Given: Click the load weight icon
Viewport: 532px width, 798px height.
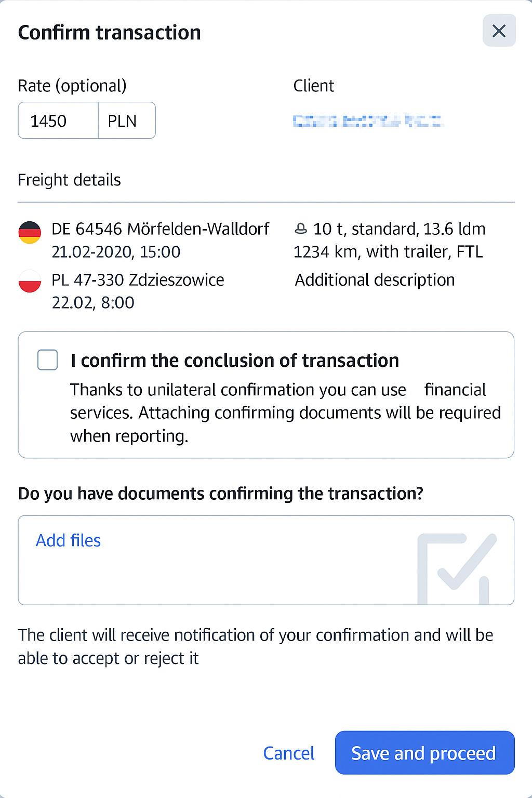Looking at the screenshot, I should (301, 229).
